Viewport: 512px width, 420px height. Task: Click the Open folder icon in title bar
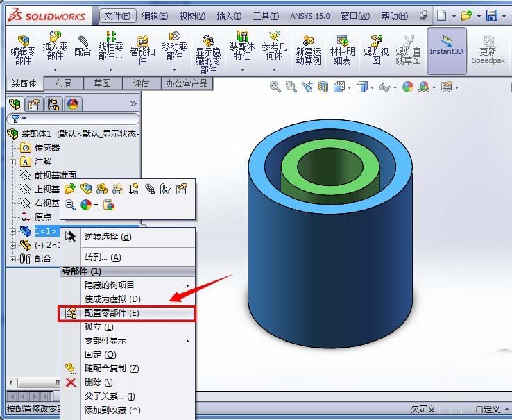467,15
